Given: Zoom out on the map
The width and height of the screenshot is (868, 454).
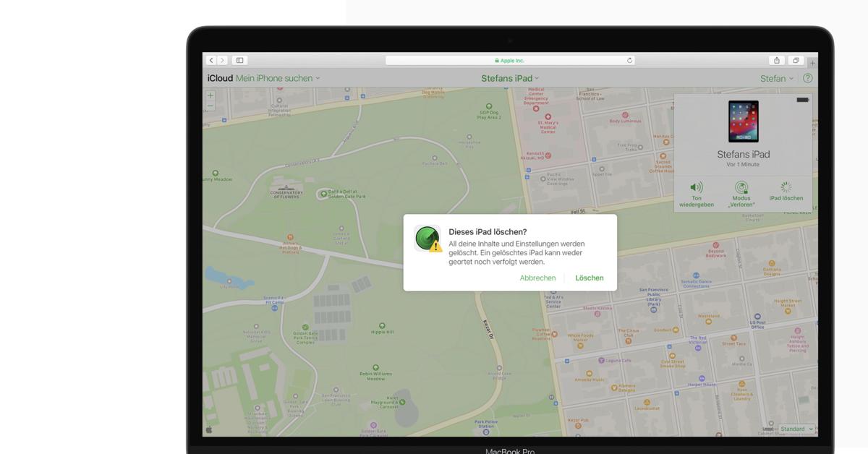Looking at the screenshot, I should point(210,106).
